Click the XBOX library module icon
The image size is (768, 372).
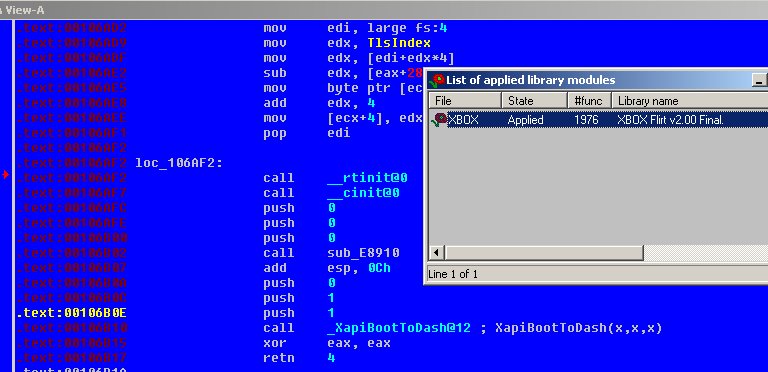pyautogui.click(x=439, y=119)
